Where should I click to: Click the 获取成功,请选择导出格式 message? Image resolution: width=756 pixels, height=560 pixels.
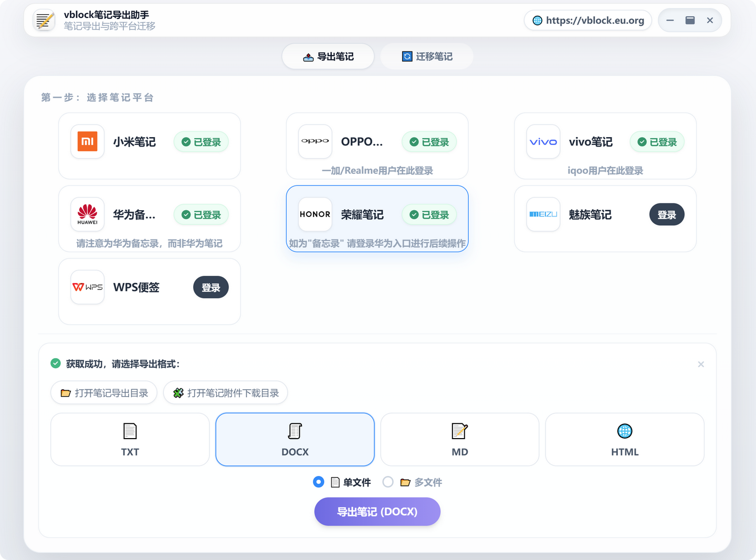(123, 364)
